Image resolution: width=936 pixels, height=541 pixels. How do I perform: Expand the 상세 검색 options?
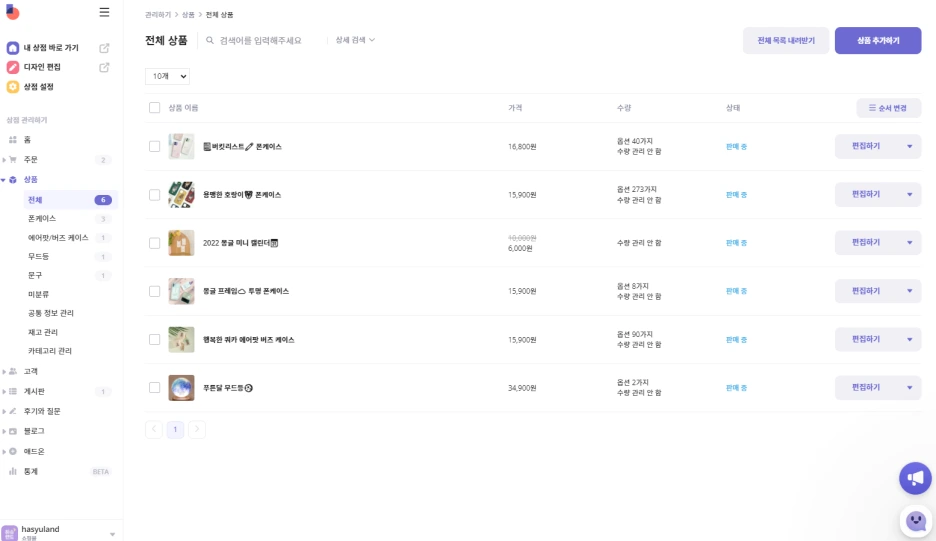click(x=355, y=40)
